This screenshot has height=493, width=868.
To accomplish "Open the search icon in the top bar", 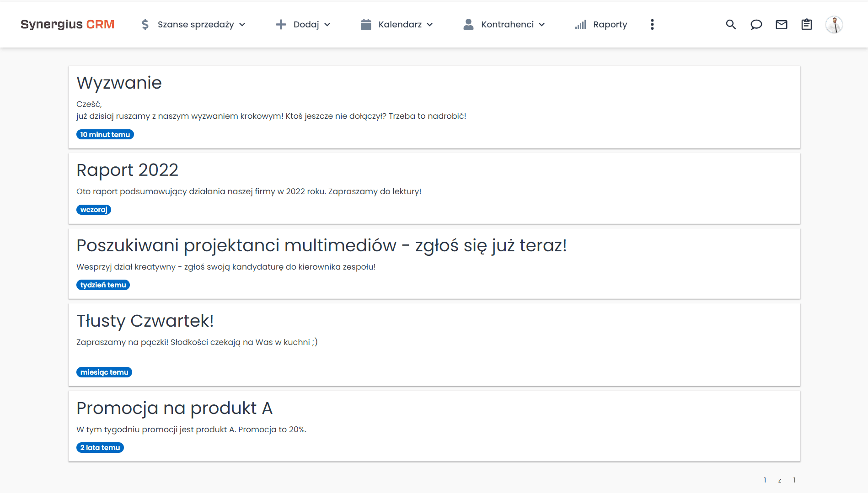I will click(x=731, y=25).
